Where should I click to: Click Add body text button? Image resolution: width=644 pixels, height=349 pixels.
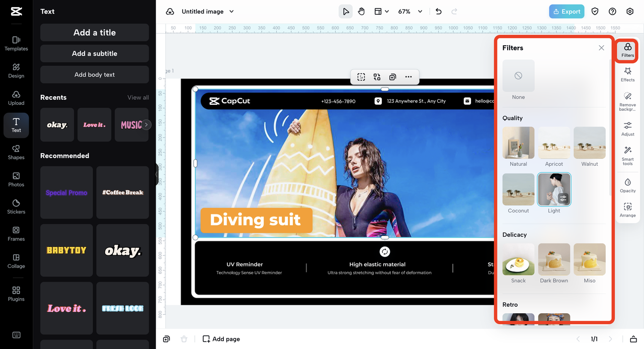95,75
